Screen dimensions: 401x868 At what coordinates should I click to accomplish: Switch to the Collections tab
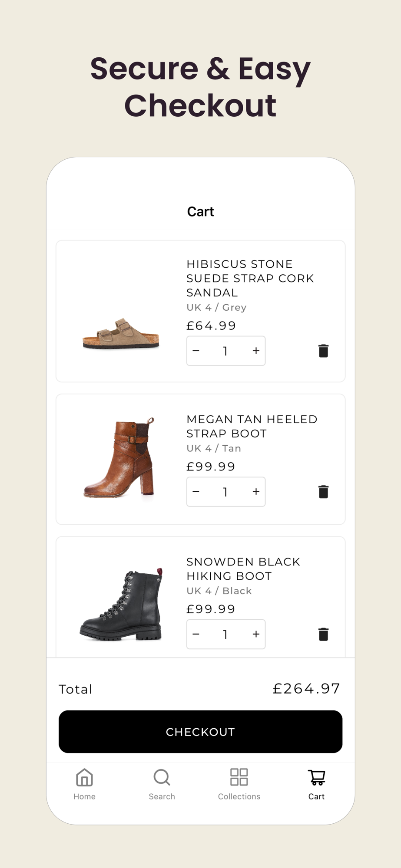(x=239, y=784)
